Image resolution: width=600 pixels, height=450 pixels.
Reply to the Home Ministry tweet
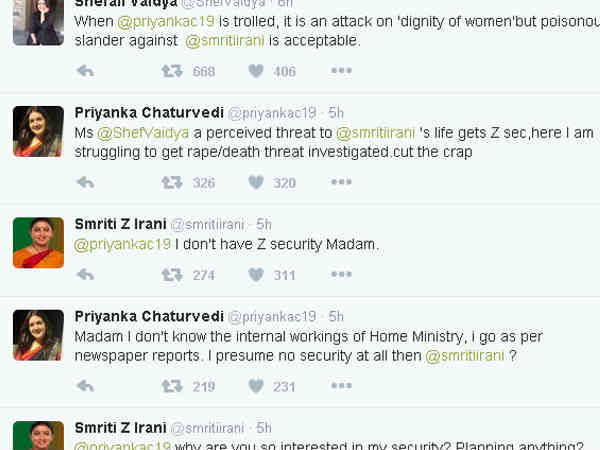pos(85,387)
